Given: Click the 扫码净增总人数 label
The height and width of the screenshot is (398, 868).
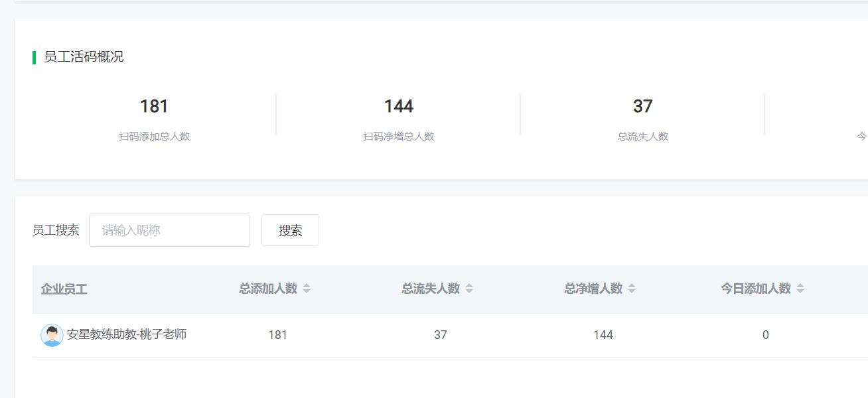Looking at the screenshot, I should tap(399, 137).
